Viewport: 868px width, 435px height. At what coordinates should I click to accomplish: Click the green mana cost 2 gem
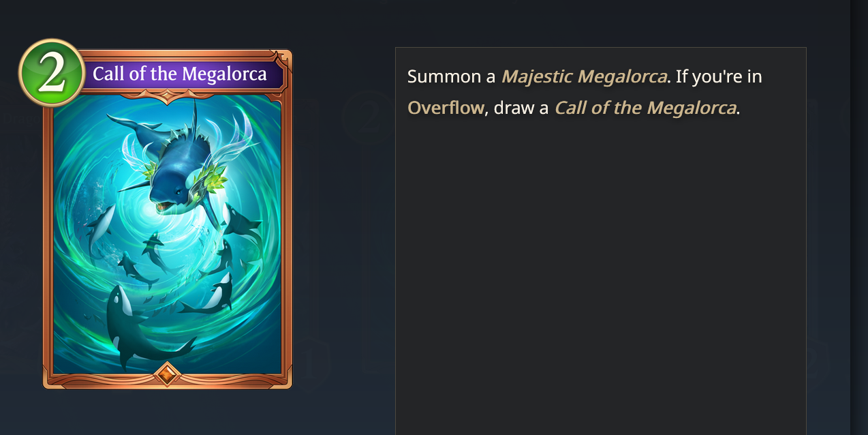click(52, 73)
